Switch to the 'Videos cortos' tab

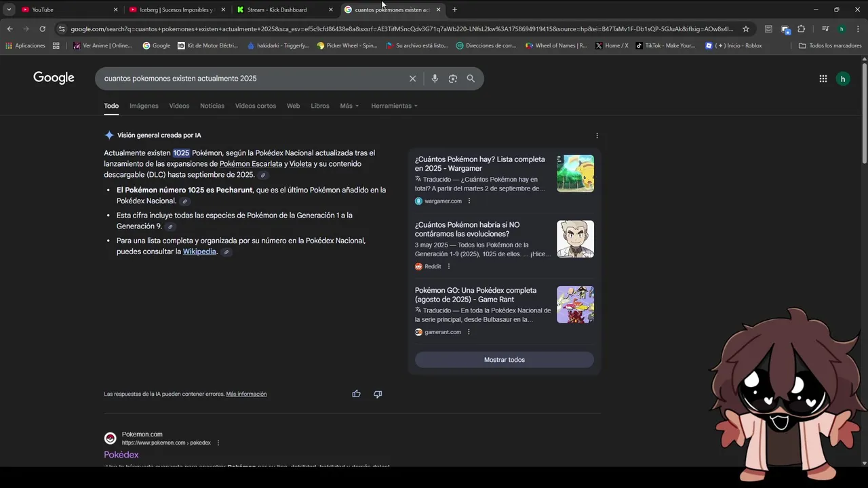[x=256, y=106]
